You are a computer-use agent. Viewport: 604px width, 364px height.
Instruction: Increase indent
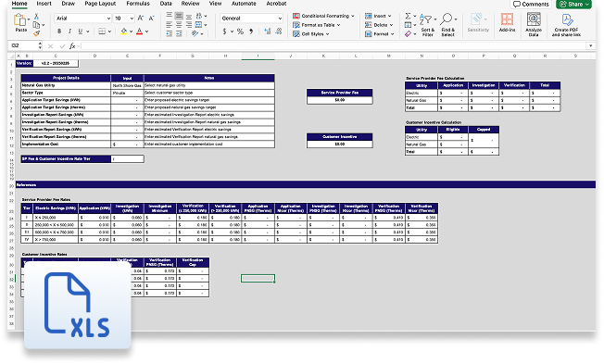click(x=179, y=34)
